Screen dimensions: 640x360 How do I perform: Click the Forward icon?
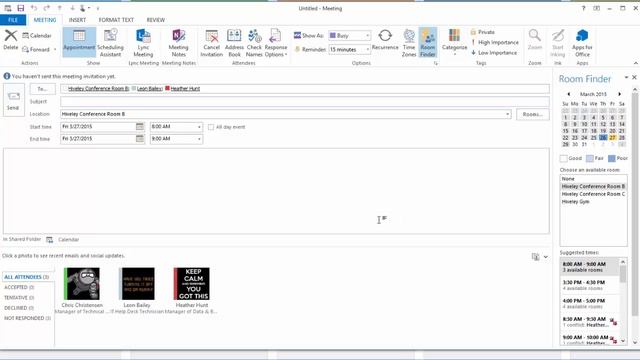point(25,49)
